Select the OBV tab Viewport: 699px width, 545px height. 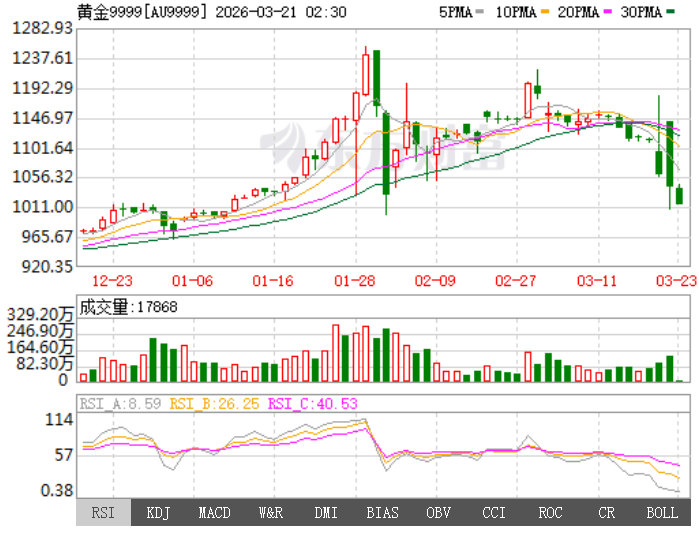(x=438, y=513)
